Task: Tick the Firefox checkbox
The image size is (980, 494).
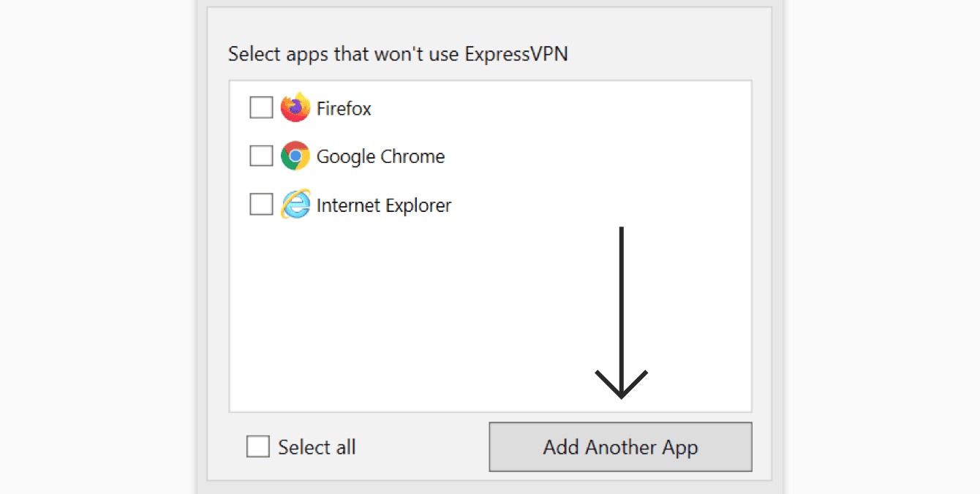Action: tap(261, 108)
